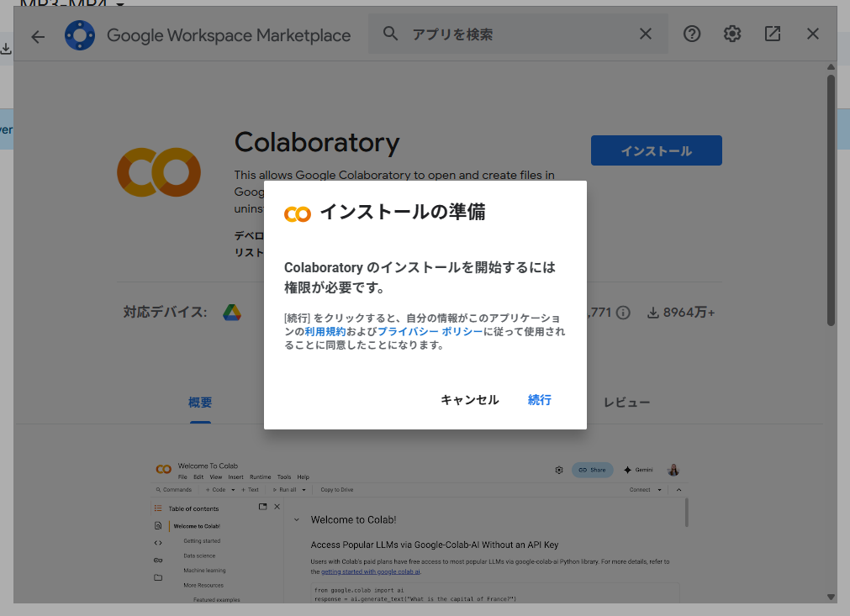Click the アプリを検索 search field
The height and width of the screenshot is (616, 850).
pos(518,34)
